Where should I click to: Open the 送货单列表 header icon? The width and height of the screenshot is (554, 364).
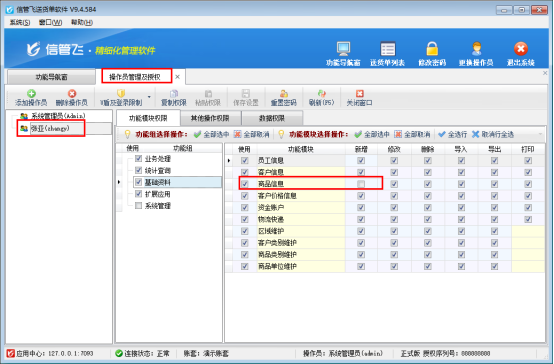(388, 49)
